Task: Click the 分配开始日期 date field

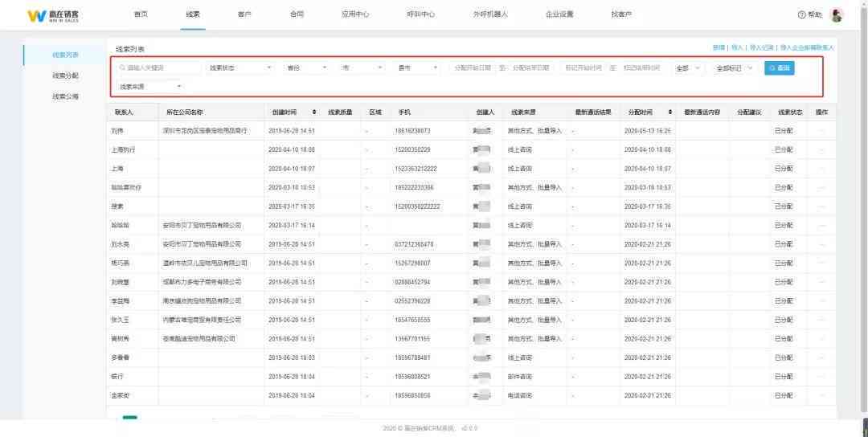Action: pos(473,68)
